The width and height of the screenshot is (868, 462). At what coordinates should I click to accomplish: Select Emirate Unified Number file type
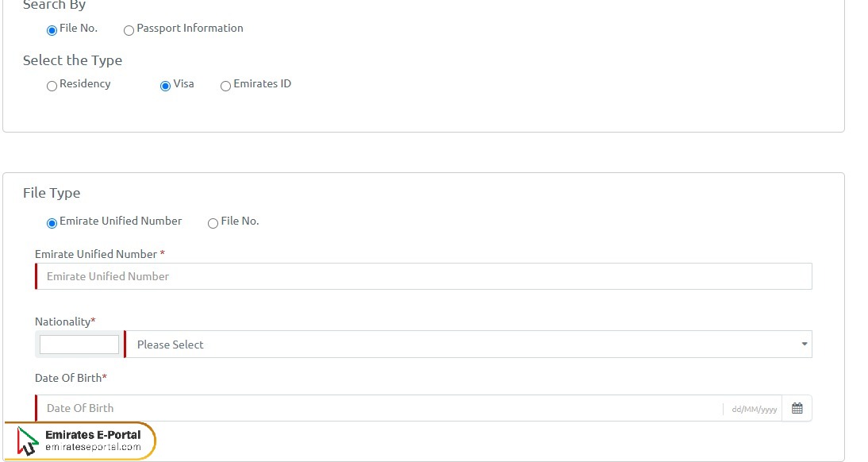52,223
